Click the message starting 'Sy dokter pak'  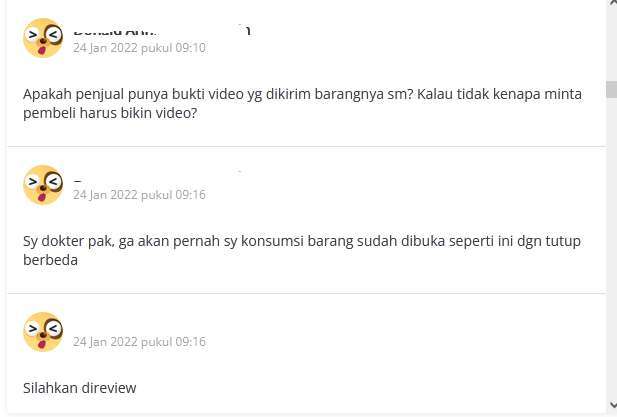[302, 250]
